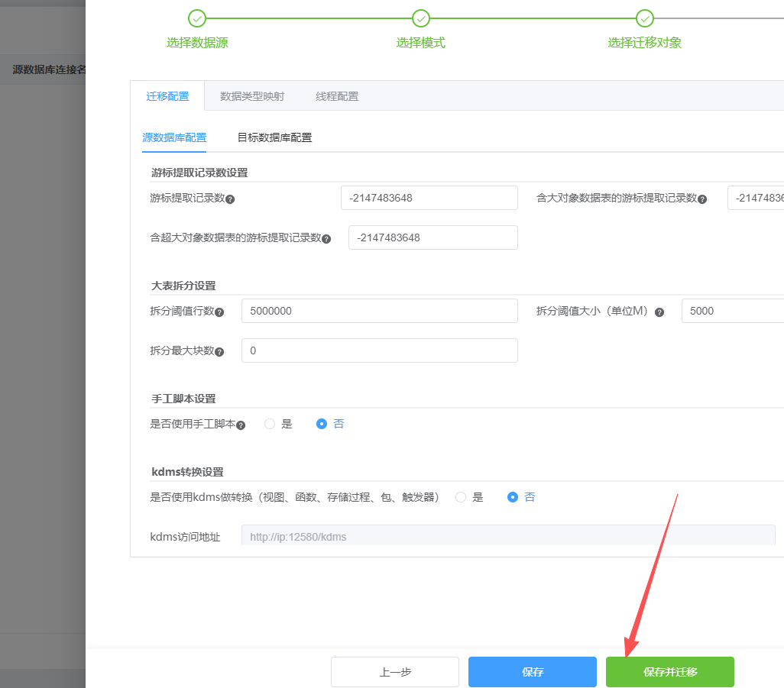The height and width of the screenshot is (688, 784).
Task: Click help icon beside 游标提取记录数
Action: pos(230,199)
